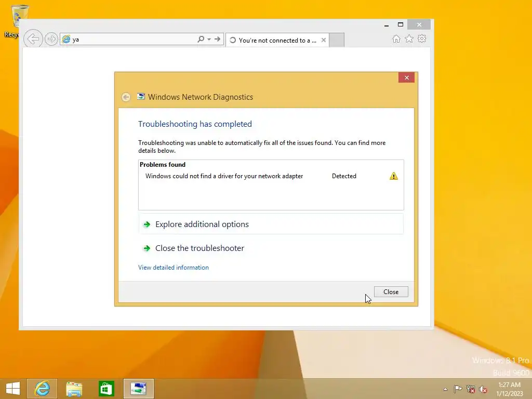Select the network adapter driver problem row
This screenshot has height=399, width=532.
[x=271, y=176]
